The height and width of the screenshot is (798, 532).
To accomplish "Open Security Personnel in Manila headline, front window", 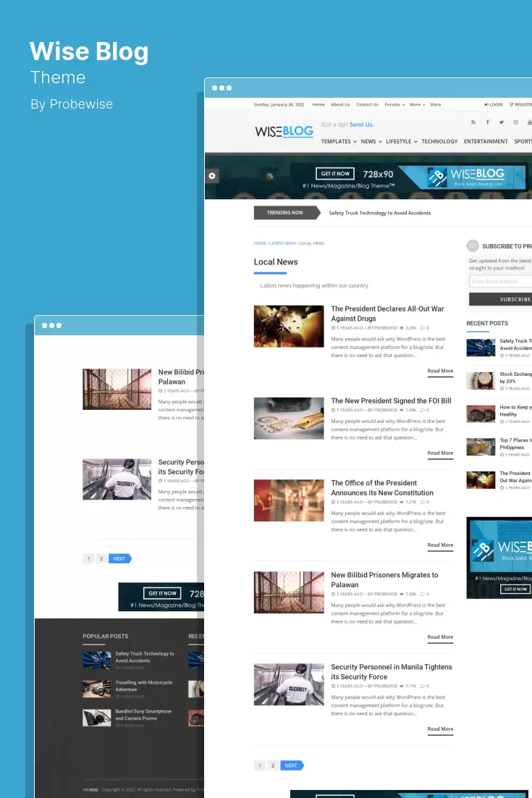I will [x=392, y=672].
